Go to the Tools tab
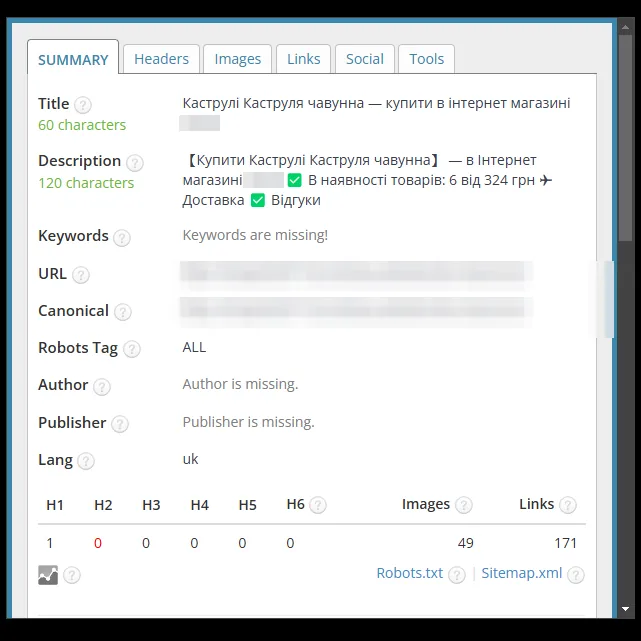 click(426, 59)
